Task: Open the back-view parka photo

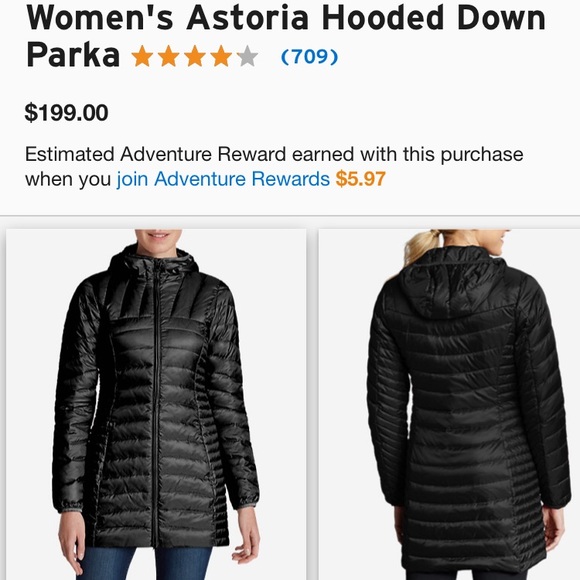Action: [x=449, y=404]
